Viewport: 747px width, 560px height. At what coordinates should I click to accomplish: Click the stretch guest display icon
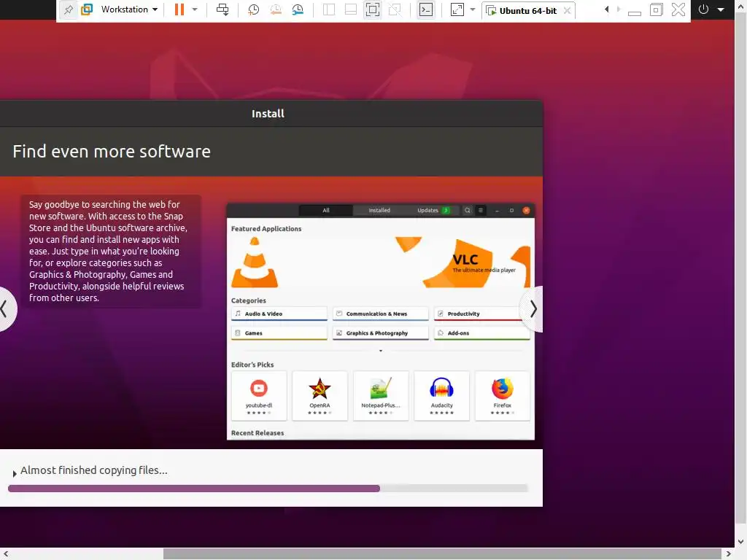click(457, 9)
